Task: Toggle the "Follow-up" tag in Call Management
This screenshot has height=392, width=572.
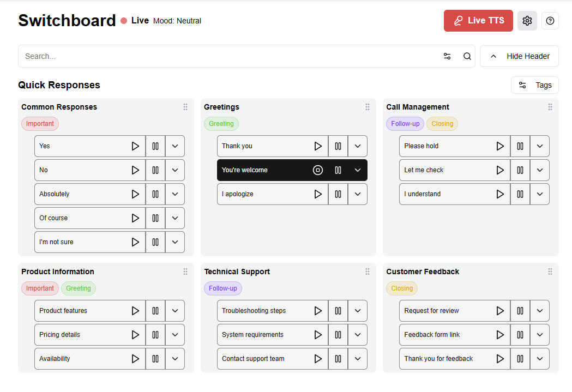Action: (405, 124)
